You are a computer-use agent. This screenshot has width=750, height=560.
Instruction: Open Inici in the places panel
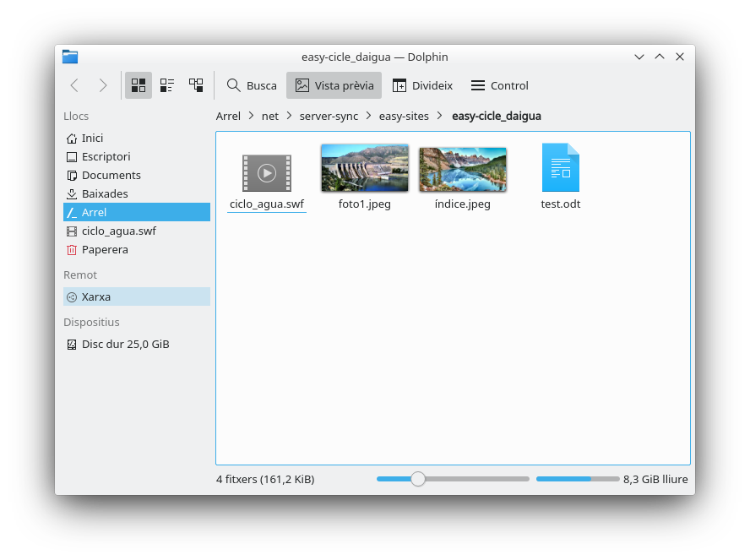coord(92,139)
